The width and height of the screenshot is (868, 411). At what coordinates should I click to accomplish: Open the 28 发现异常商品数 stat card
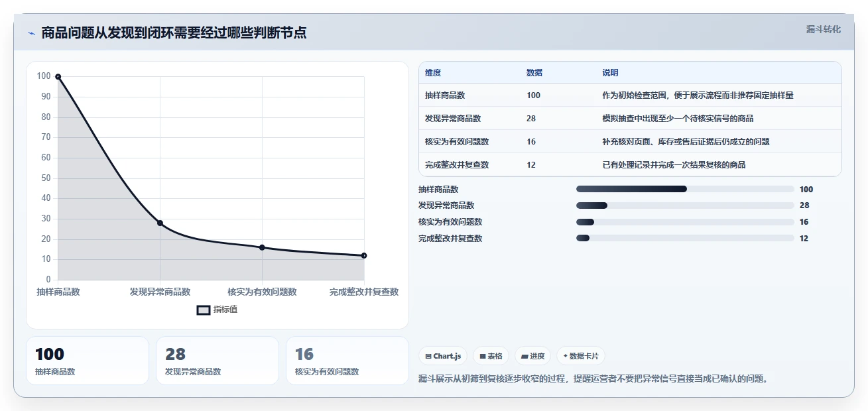click(x=217, y=361)
